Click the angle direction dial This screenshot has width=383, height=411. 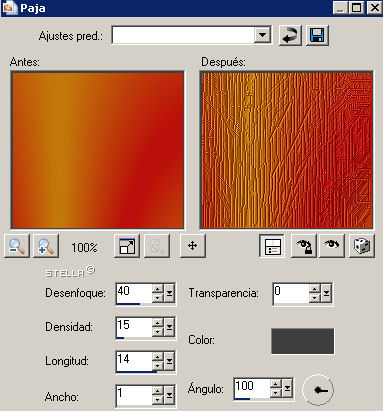click(318, 389)
